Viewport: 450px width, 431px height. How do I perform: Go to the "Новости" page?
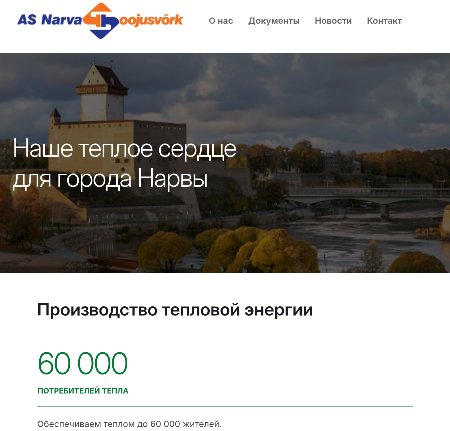[333, 21]
